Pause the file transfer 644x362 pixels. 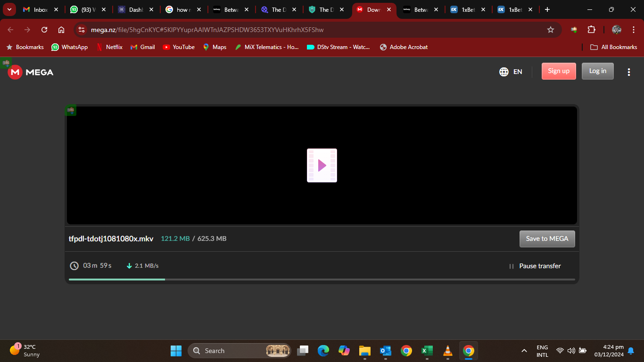coord(535,266)
